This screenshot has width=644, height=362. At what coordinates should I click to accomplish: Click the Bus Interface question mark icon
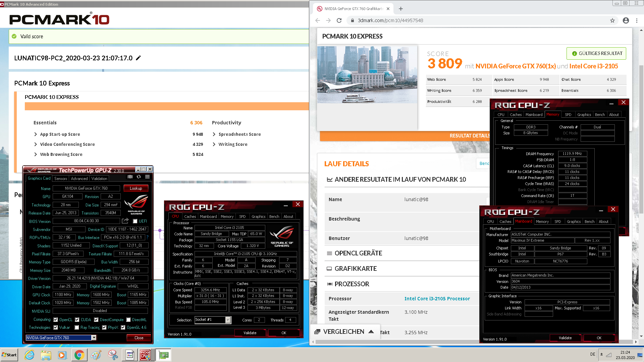click(147, 237)
